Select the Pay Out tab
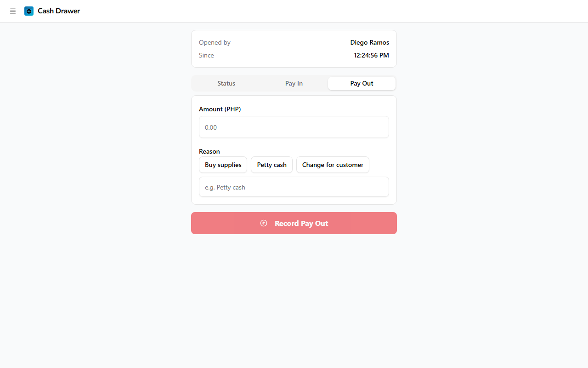The height and width of the screenshot is (368, 588). point(362,83)
